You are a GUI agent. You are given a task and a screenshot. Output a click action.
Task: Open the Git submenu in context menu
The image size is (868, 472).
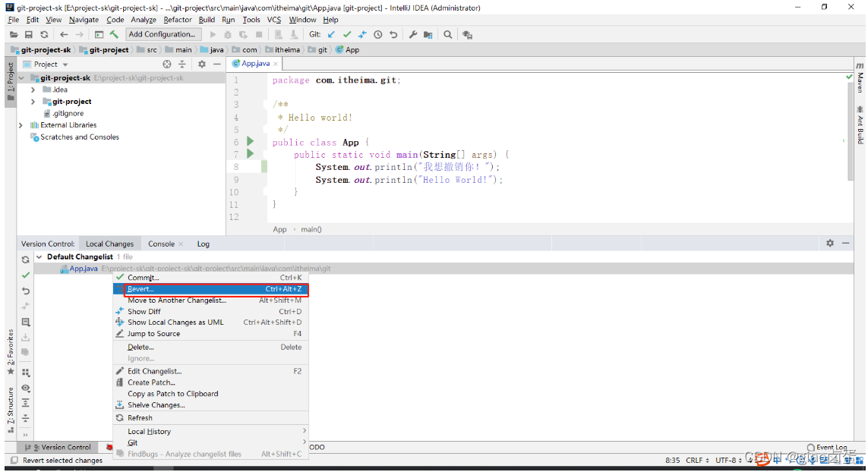pos(210,442)
